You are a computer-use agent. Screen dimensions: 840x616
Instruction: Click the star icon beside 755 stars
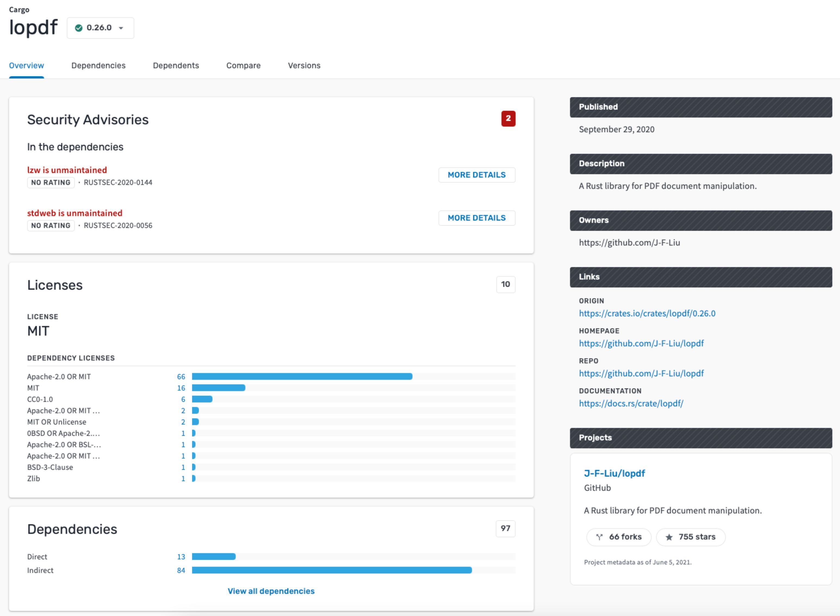(x=669, y=537)
